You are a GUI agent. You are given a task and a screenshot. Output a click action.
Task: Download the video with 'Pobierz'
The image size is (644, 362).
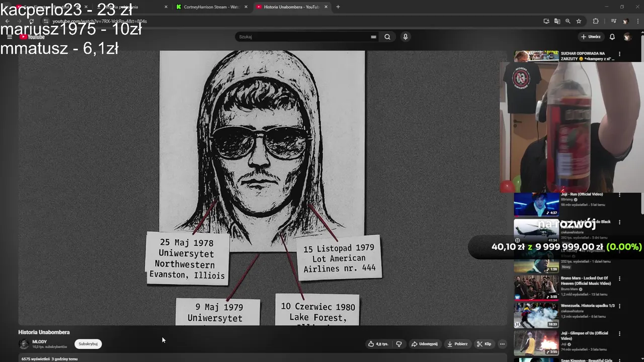[457, 344]
